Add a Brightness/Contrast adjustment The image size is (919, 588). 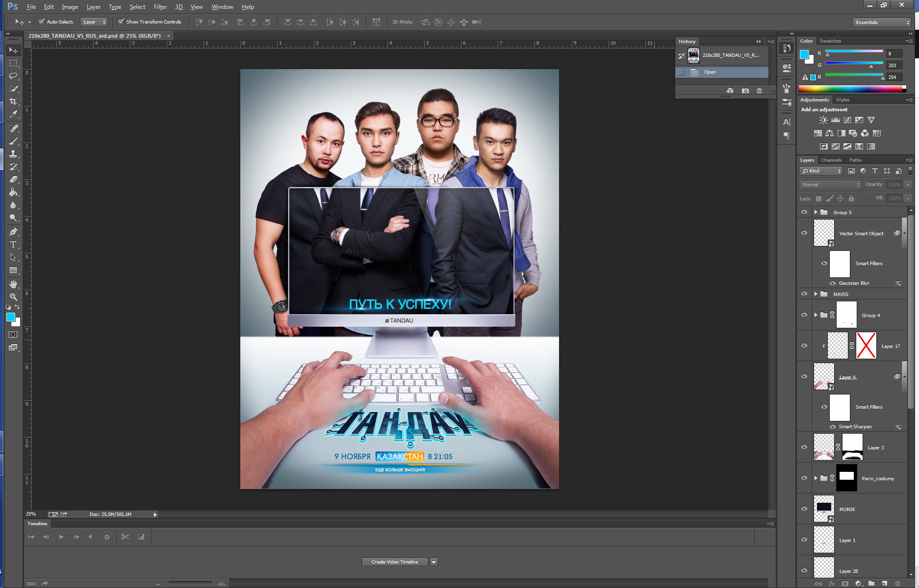tap(823, 120)
